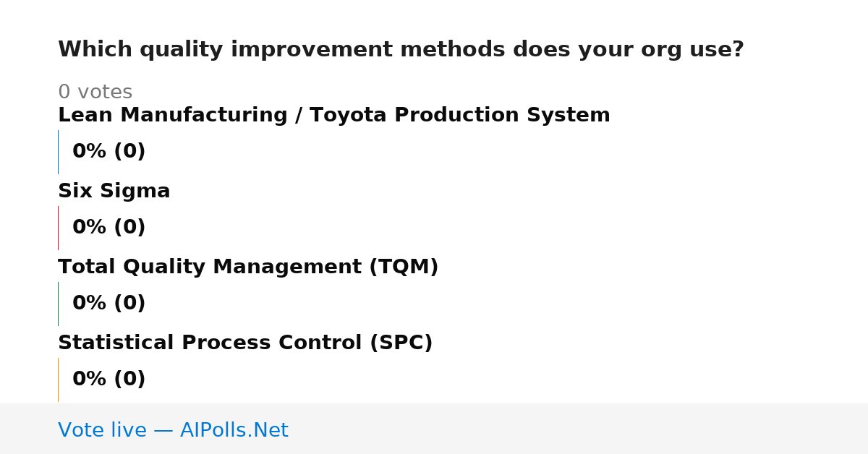Click the 0 votes counter
Image resolution: width=868 pixels, height=454 pixels.
[x=95, y=93]
